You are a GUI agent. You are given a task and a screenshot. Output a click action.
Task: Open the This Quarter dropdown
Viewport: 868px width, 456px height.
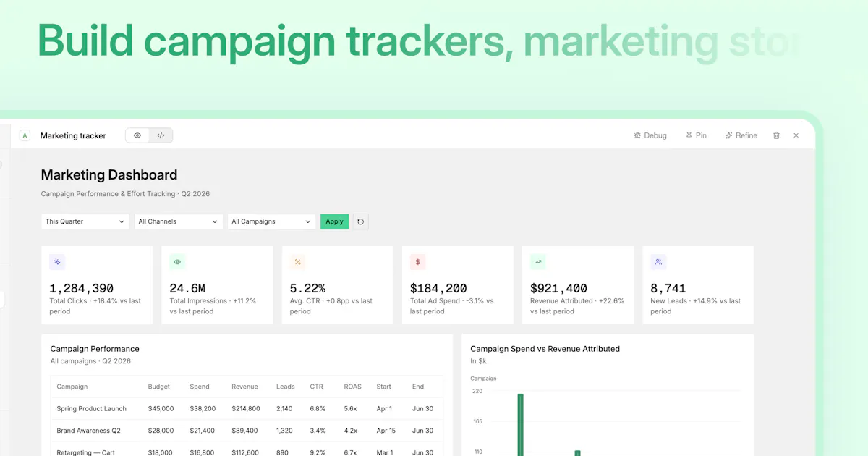pyautogui.click(x=85, y=221)
